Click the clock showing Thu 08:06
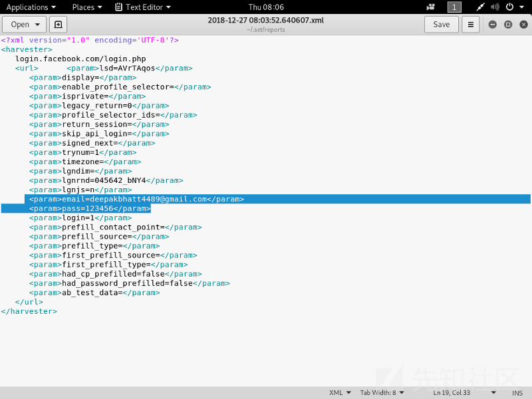The height and width of the screenshot is (399, 532). tap(266, 7)
